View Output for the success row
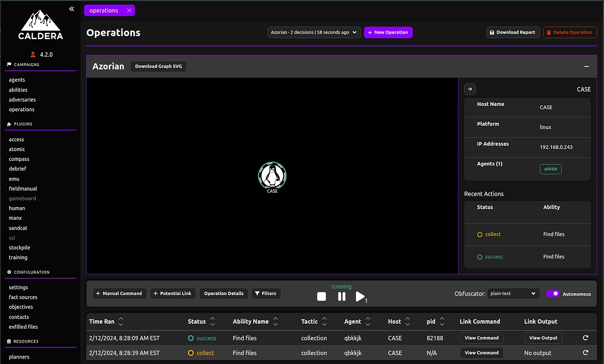Screen dimensions: 604x364 point(543,338)
